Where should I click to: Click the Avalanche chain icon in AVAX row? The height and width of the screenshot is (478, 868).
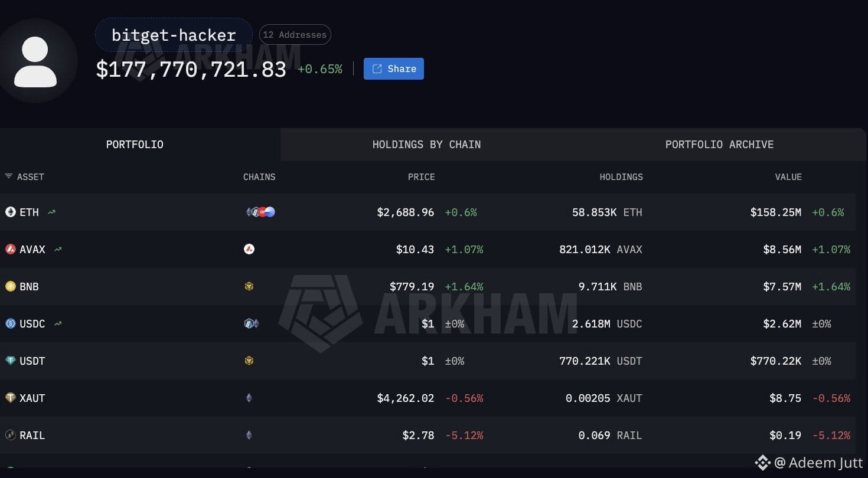point(249,249)
